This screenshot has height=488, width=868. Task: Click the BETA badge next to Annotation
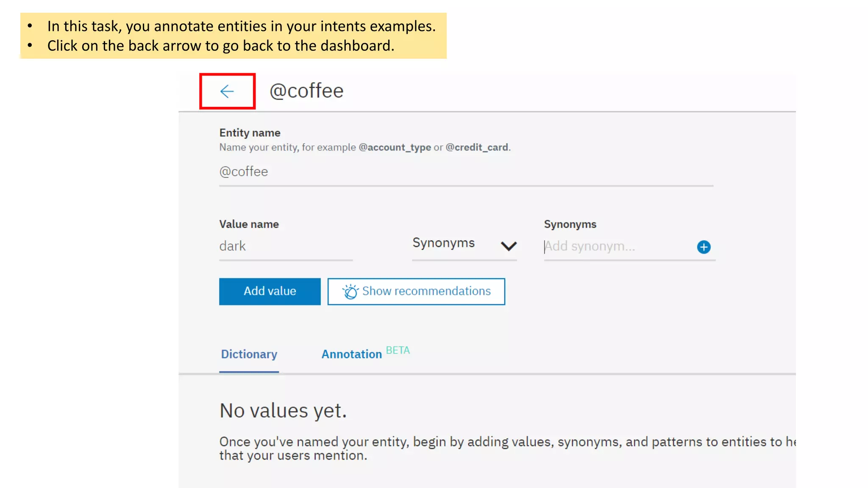point(398,350)
